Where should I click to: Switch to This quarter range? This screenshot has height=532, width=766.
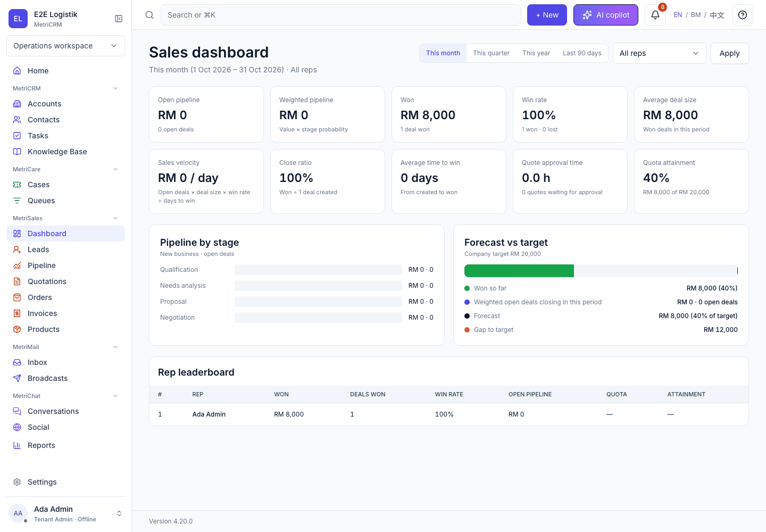tap(491, 53)
